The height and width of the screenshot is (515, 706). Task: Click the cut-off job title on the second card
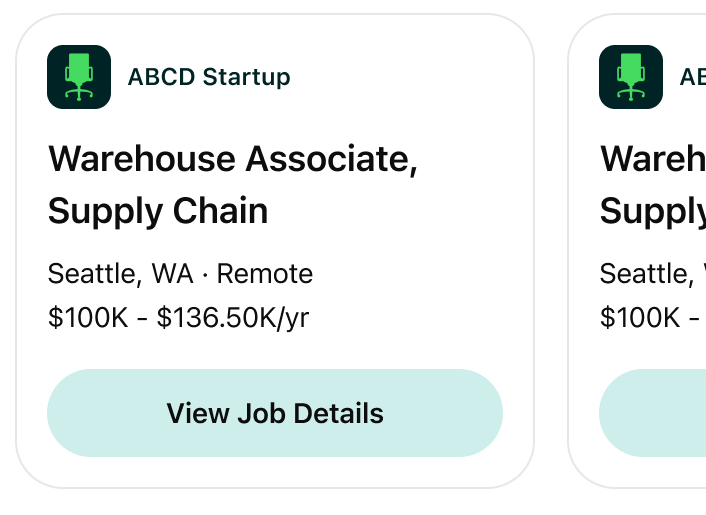653,159
